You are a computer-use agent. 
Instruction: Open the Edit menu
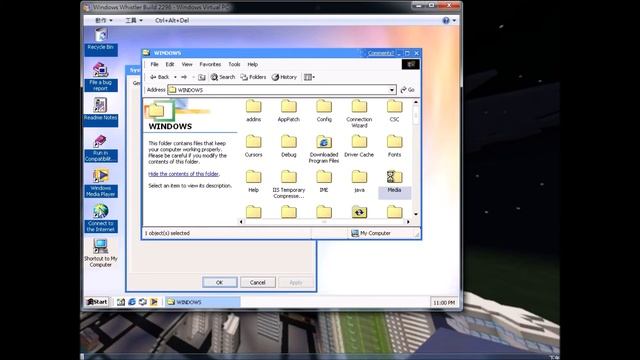click(170, 64)
